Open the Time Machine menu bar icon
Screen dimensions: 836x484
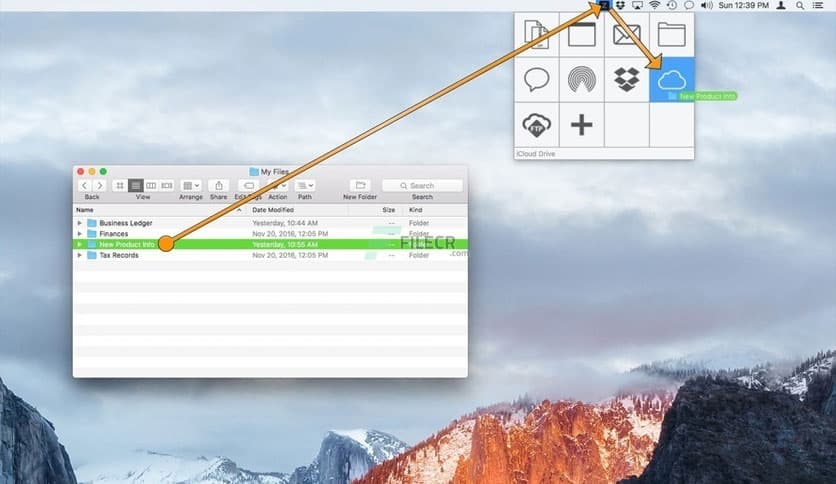pos(672,5)
